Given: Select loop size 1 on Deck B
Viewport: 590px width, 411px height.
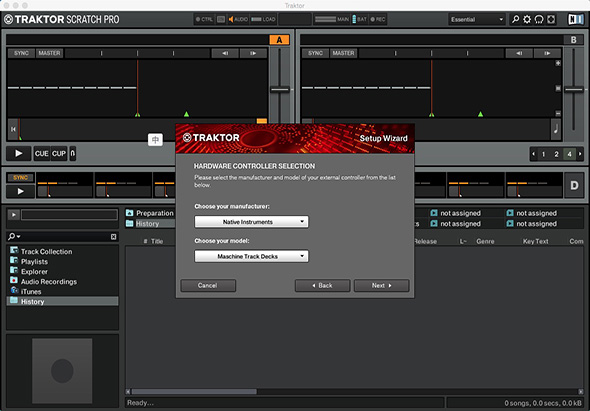Looking at the screenshot, I should coord(543,154).
